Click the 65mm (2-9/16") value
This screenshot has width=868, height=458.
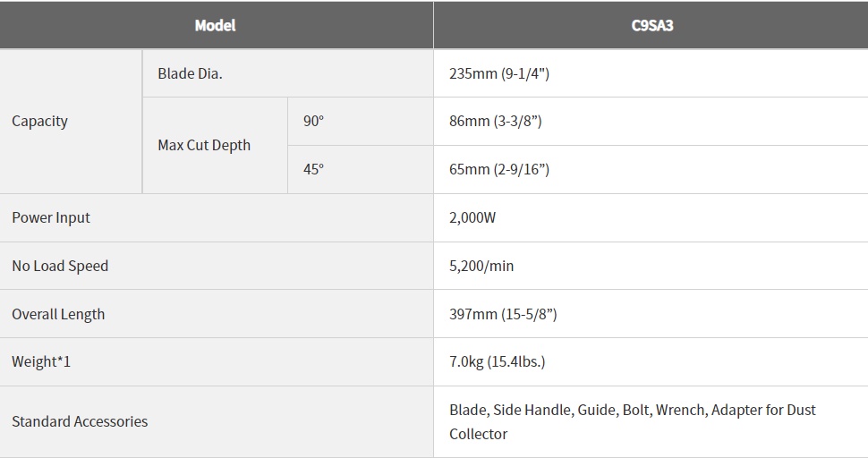[499, 169]
